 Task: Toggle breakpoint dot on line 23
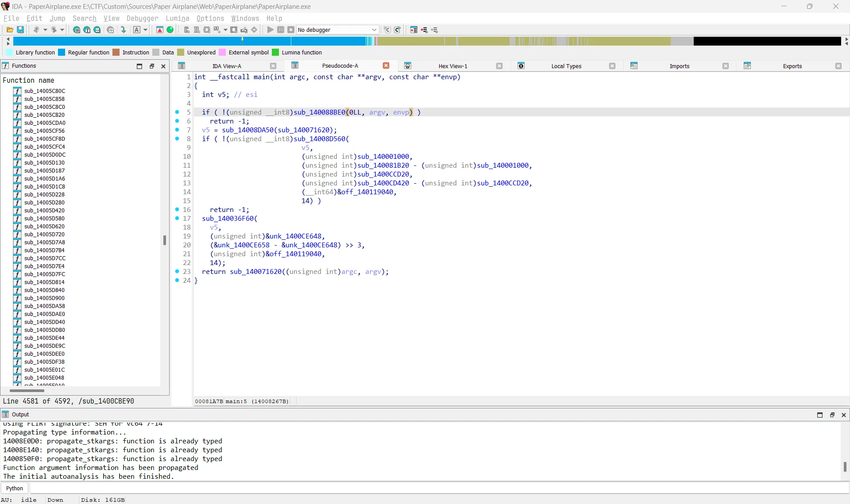pyautogui.click(x=177, y=271)
